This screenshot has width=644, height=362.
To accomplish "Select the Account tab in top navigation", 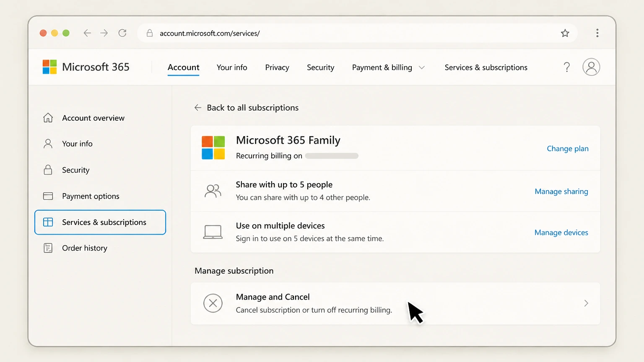I will (184, 67).
